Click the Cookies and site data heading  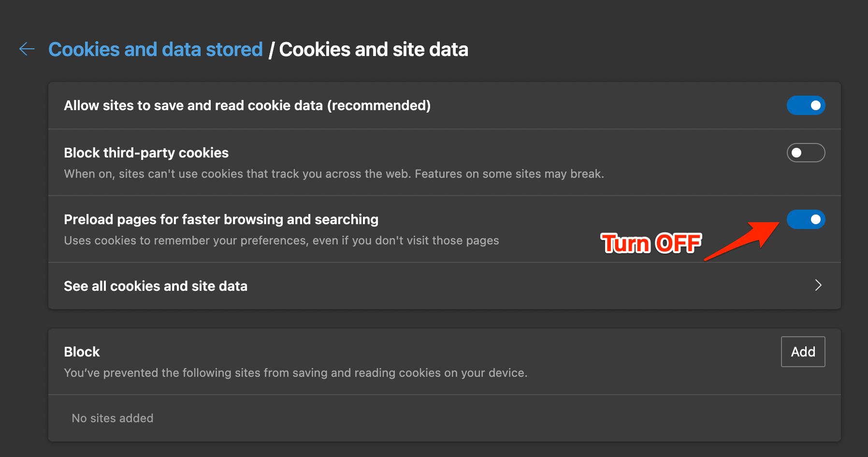coord(374,49)
